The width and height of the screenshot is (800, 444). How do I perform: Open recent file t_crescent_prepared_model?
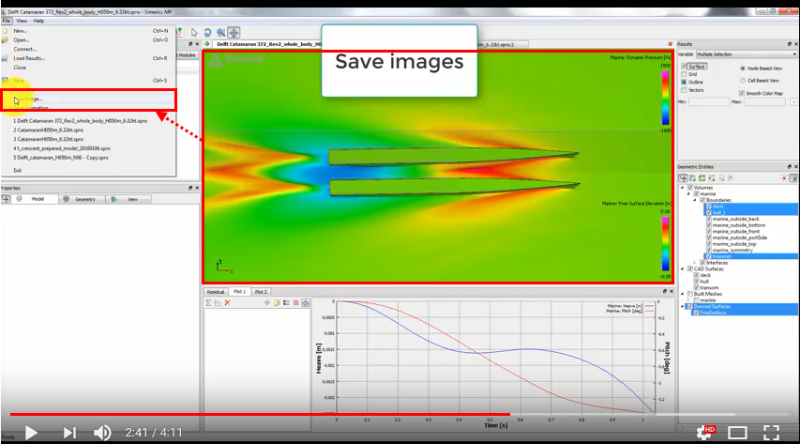pos(62,149)
